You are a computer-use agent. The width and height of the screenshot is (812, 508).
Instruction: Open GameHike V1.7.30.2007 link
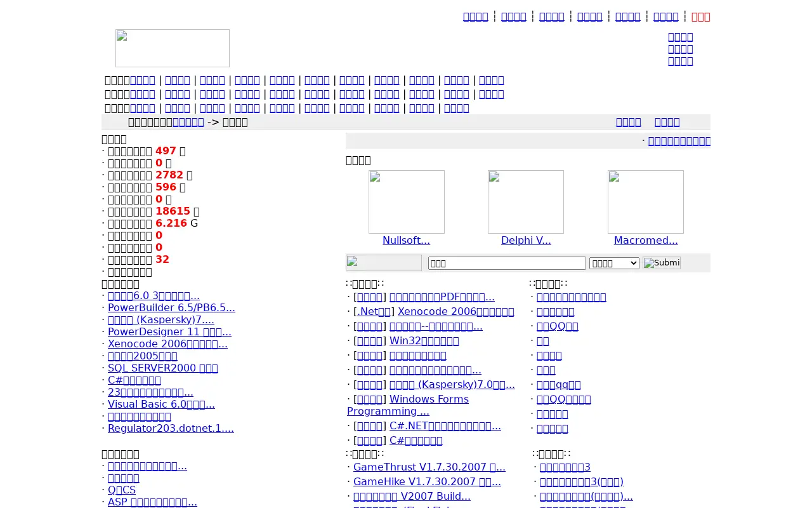tap(427, 481)
